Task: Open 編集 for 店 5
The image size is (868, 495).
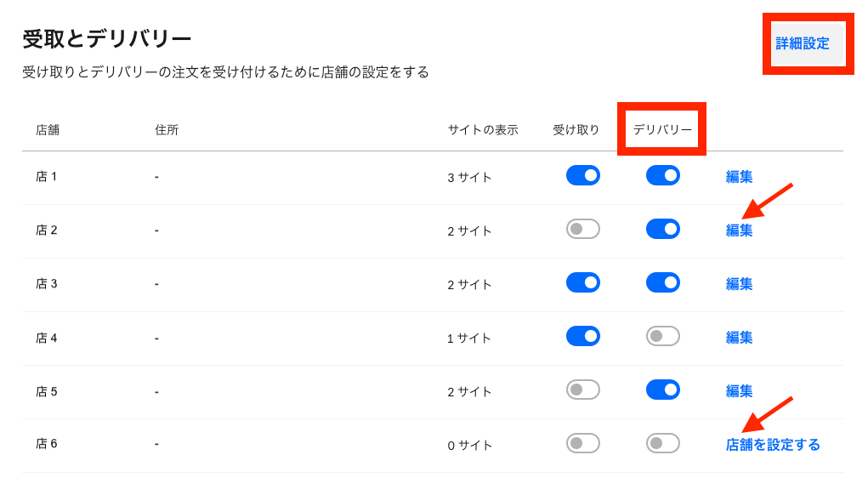Action: click(x=739, y=391)
